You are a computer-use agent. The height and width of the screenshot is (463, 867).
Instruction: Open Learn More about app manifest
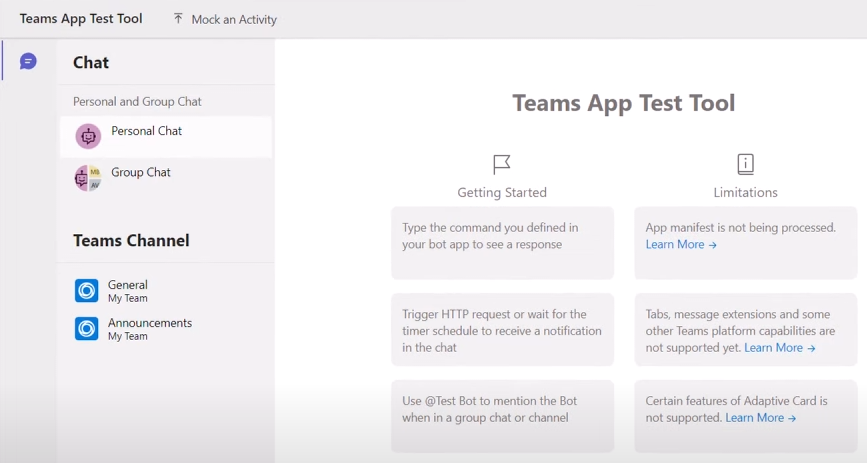coord(681,244)
